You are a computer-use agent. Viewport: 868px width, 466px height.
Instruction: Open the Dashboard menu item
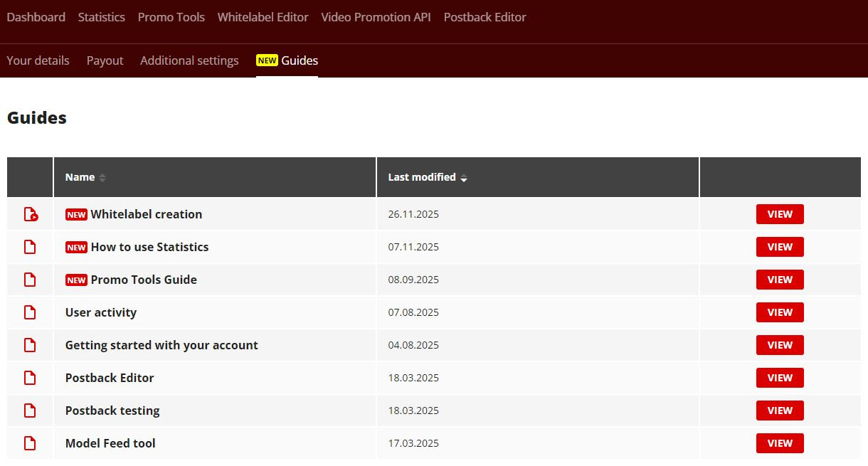36,17
